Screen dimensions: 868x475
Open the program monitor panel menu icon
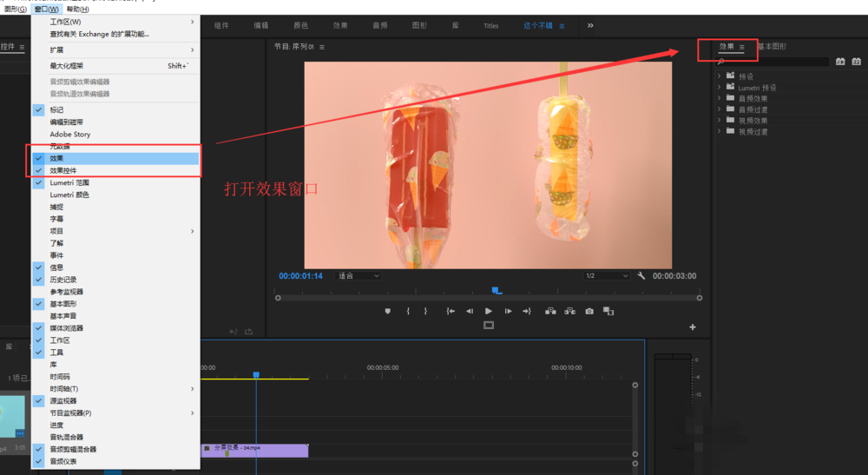[x=322, y=47]
